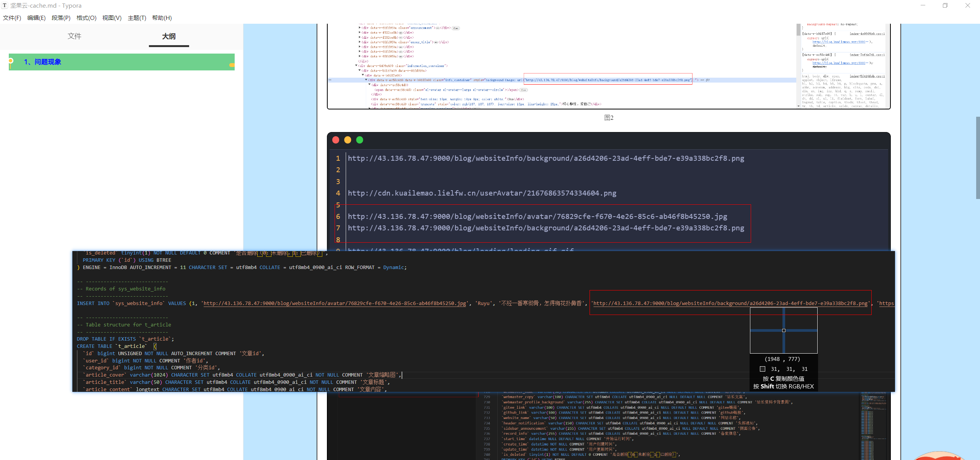Click the ENGINE = InnoDB AUTO_INCREMENT line
Viewport: 980px width, 460px height.
[242, 268]
